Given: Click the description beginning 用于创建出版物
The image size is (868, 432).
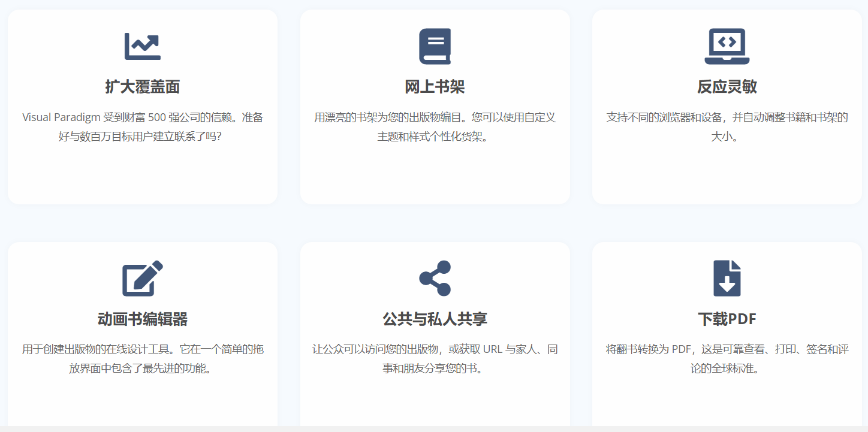Looking at the screenshot, I should [x=142, y=358].
